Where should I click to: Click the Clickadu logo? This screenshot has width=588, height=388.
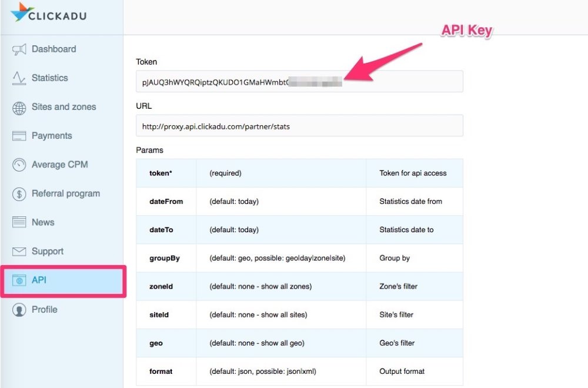[49, 12]
